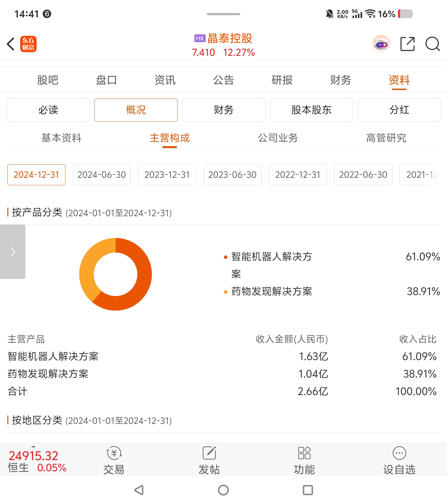The image size is (447, 504).
Task: Select the 2024-06-30 report period
Action: click(x=102, y=175)
